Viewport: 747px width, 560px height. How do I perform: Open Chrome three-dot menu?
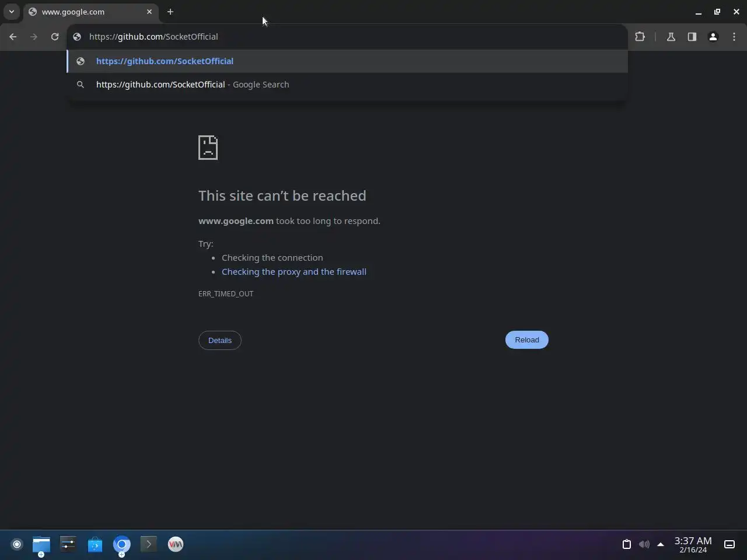pos(734,37)
